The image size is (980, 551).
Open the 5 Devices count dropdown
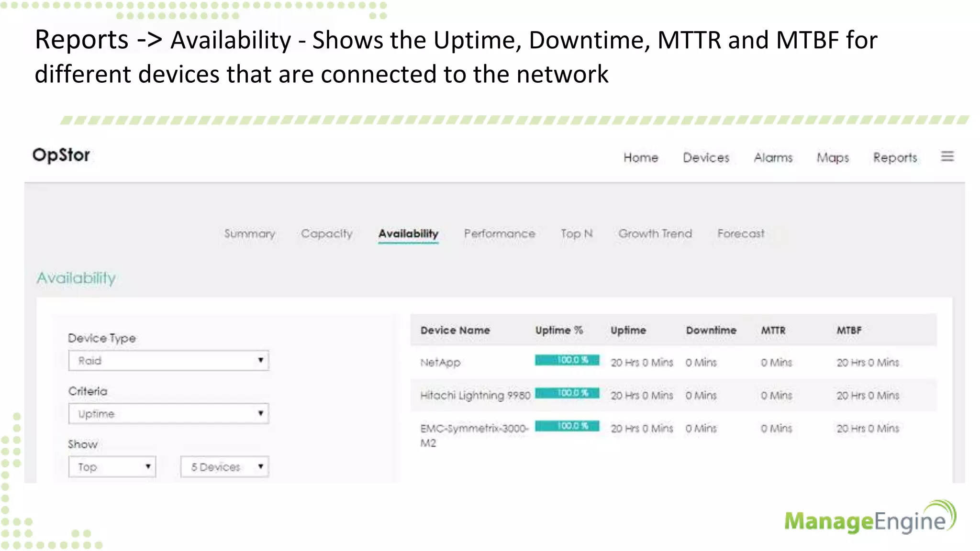coord(224,466)
